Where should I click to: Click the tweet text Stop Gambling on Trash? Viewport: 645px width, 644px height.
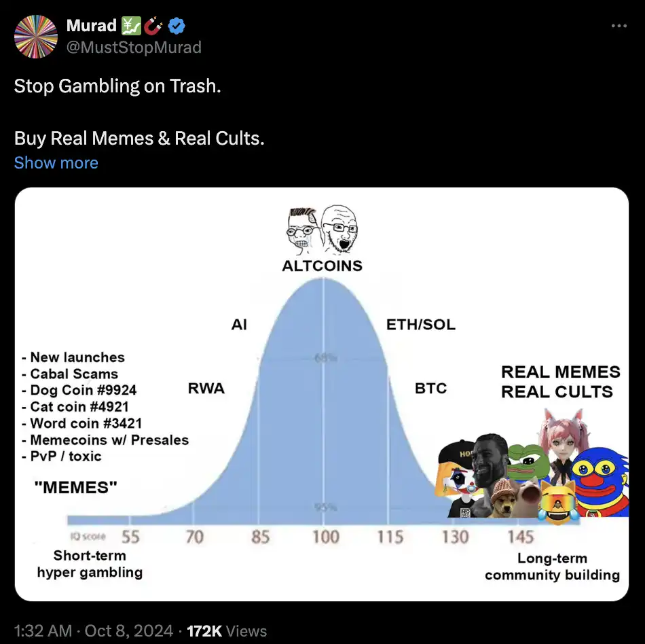point(117,86)
